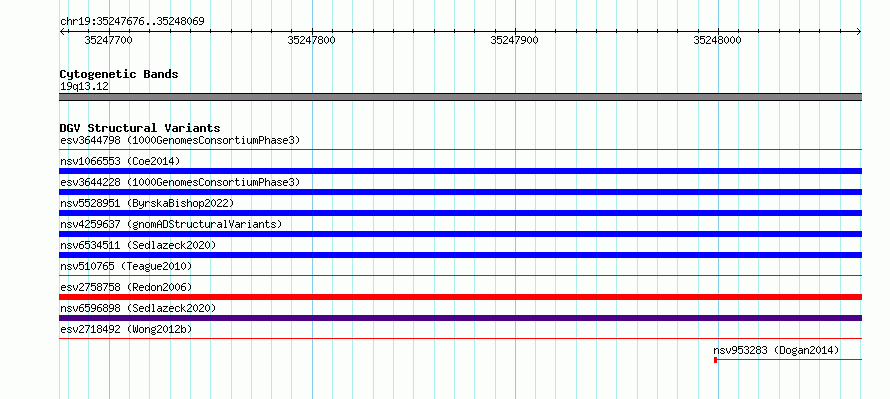The width and height of the screenshot is (890, 399).
Task: Click the DGV Structural Variants track title
Action: 140,128
